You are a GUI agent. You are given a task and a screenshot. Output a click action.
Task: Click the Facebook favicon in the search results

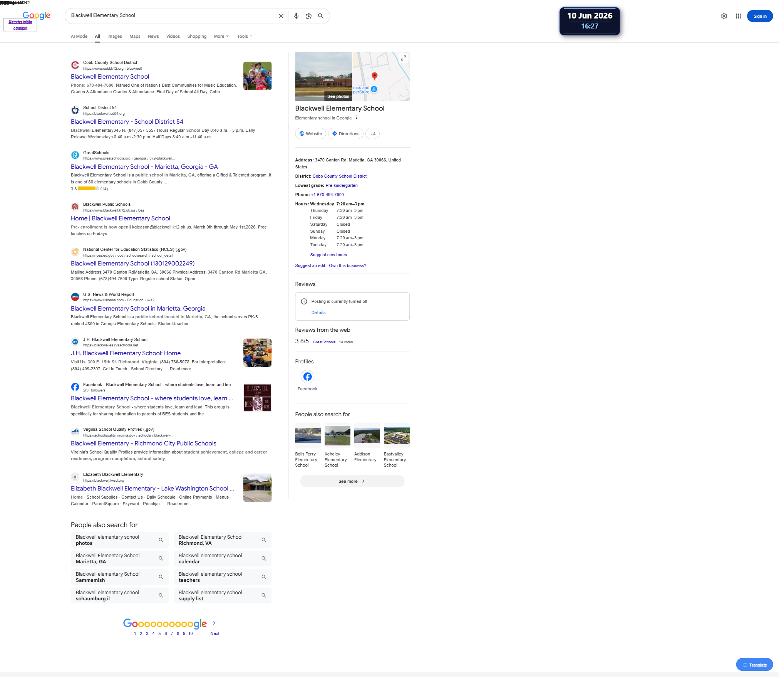[x=75, y=387]
